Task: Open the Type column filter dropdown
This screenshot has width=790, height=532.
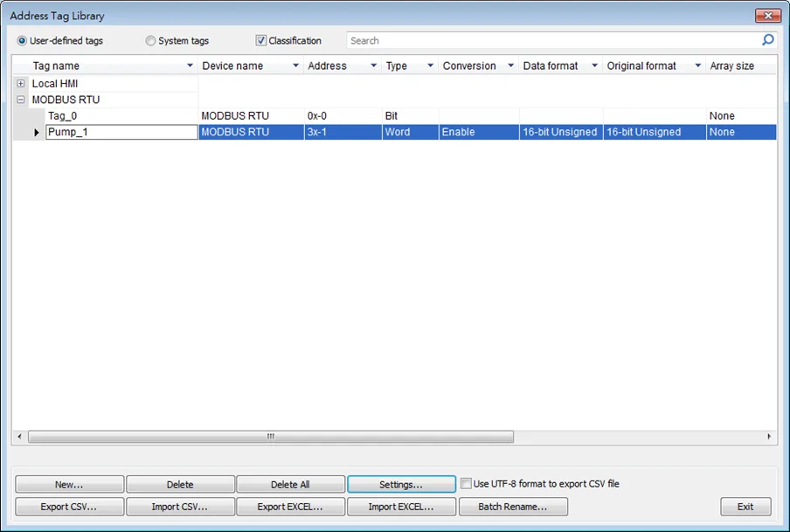Action: 430,66
